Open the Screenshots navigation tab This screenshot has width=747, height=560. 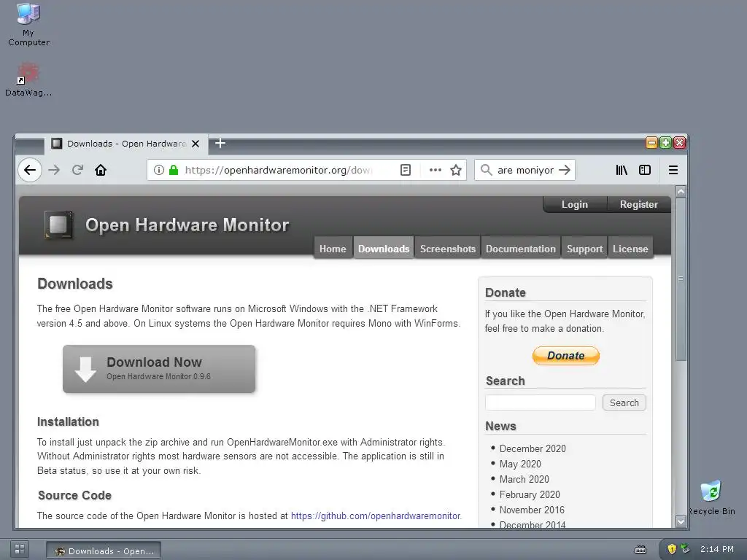[x=448, y=249]
